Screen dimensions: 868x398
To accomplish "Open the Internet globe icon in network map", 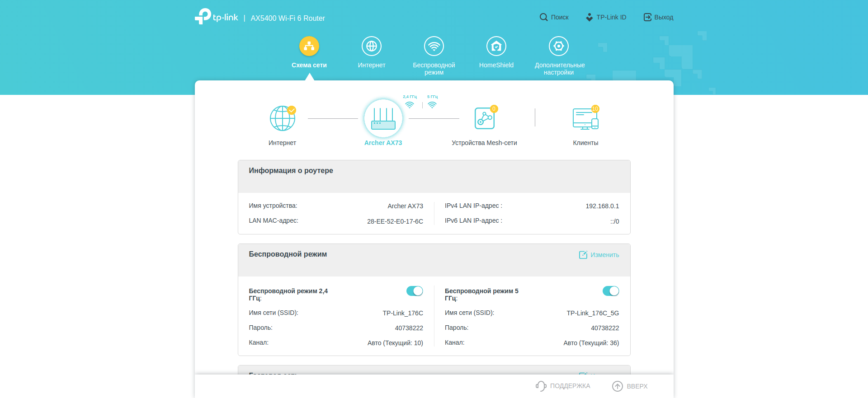I will [x=282, y=118].
